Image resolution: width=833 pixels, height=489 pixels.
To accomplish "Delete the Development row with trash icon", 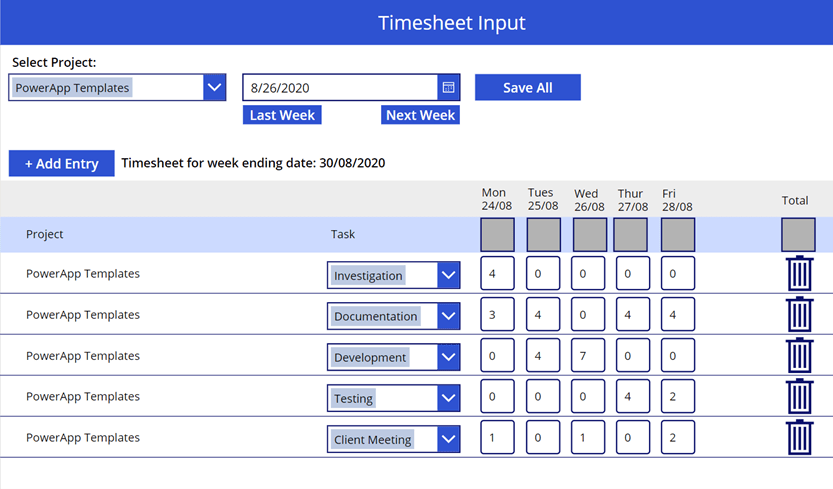I will (800, 355).
